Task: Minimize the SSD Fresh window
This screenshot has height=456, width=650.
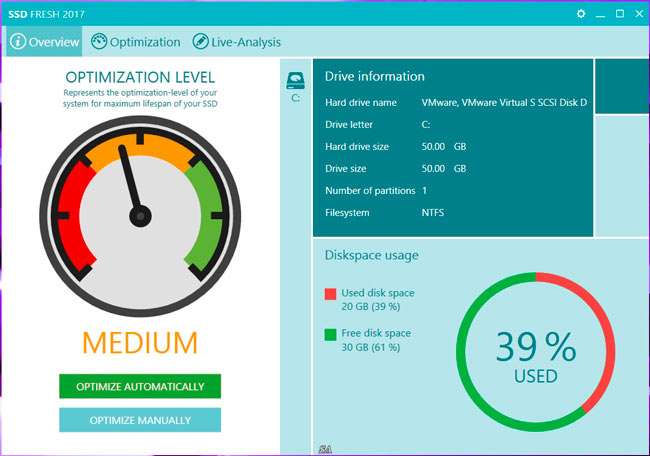Action: [x=600, y=14]
